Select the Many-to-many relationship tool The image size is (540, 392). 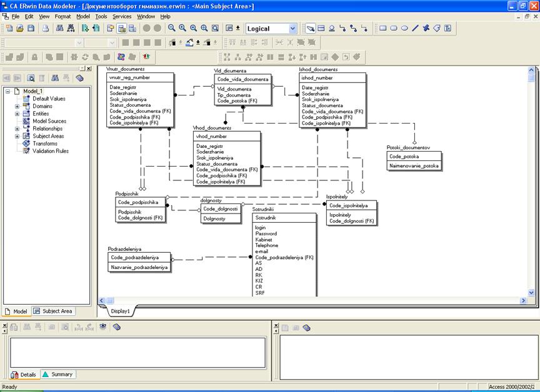353,29
